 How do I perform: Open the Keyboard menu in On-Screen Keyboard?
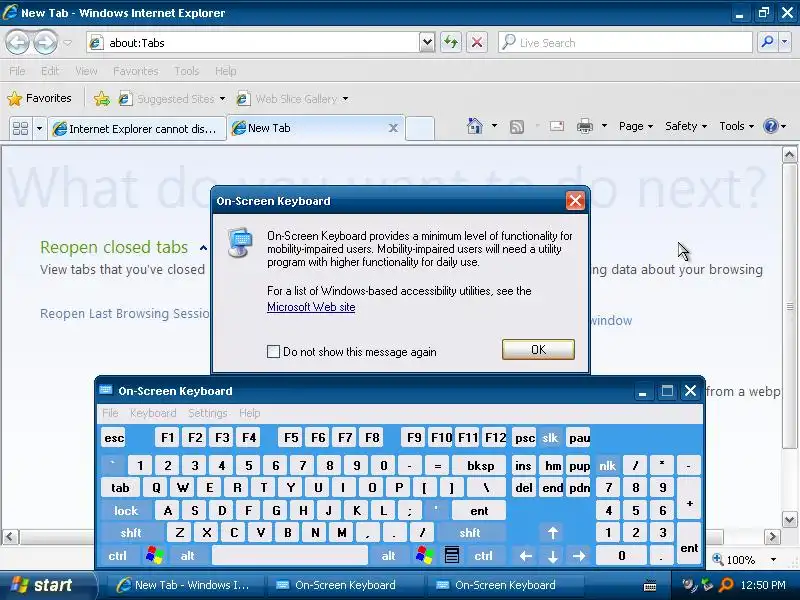point(153,413)
